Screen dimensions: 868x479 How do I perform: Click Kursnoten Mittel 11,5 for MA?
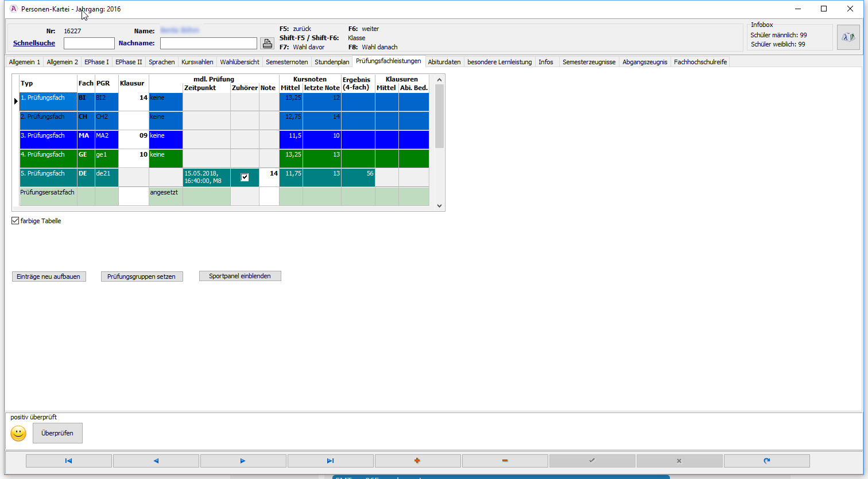[291, 139]
